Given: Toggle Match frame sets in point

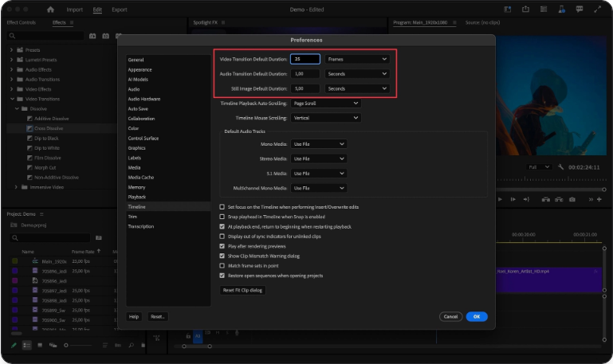Looking at the screenshot, I should coord(222,266).
